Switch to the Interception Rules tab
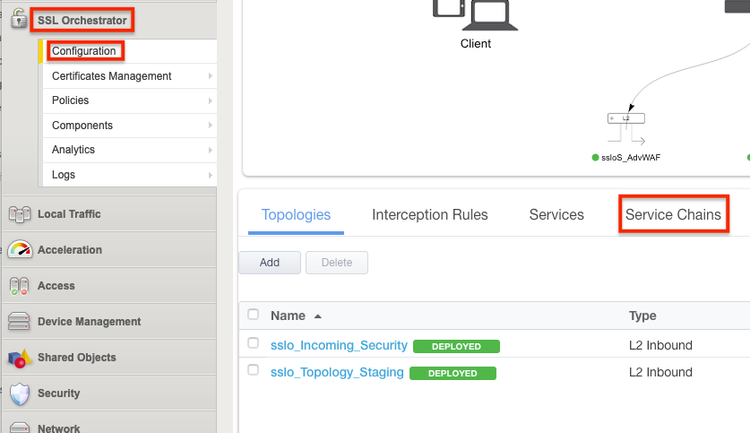Screen dimensions: 750x433 click(430, 215)
